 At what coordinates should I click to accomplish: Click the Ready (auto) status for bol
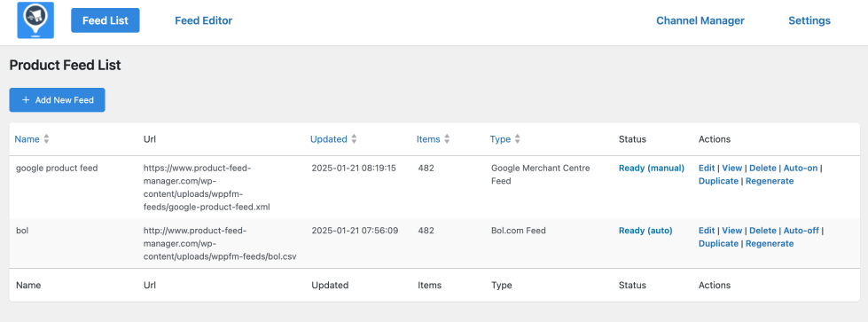pos(645,231)
